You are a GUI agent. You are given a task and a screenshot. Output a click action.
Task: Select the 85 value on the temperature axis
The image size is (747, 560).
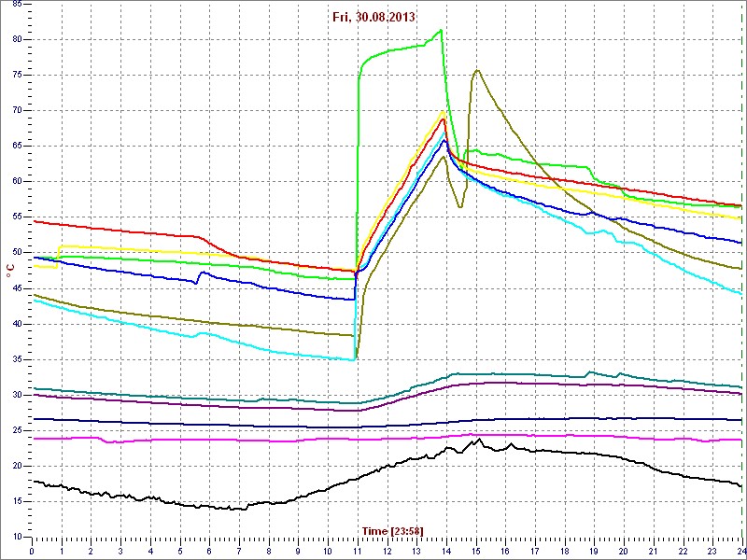(x=16, y=5)
